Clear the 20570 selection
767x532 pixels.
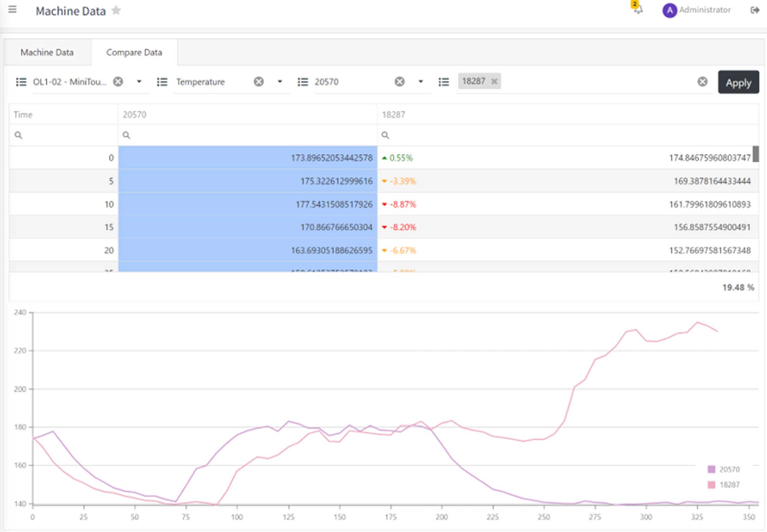pyautogui.click(x=399, y=82)
